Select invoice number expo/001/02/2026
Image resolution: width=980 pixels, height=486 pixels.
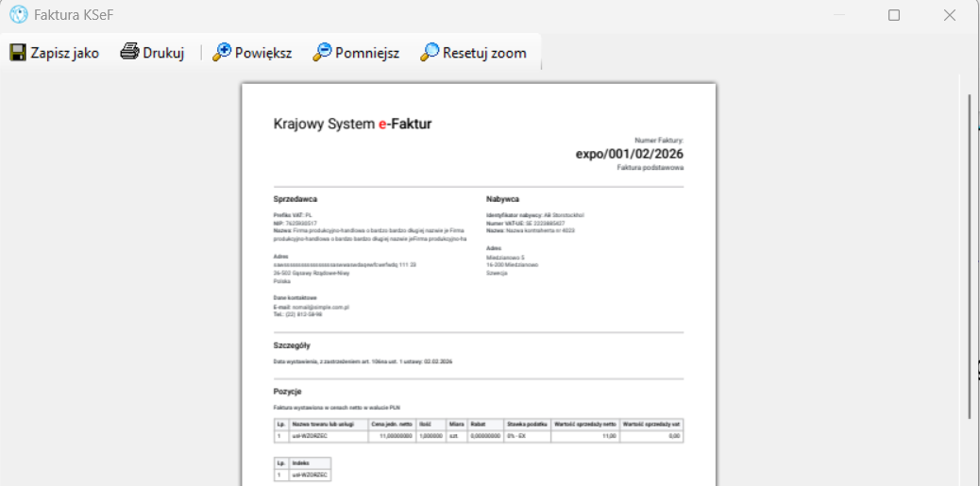[x=630, y=155]
